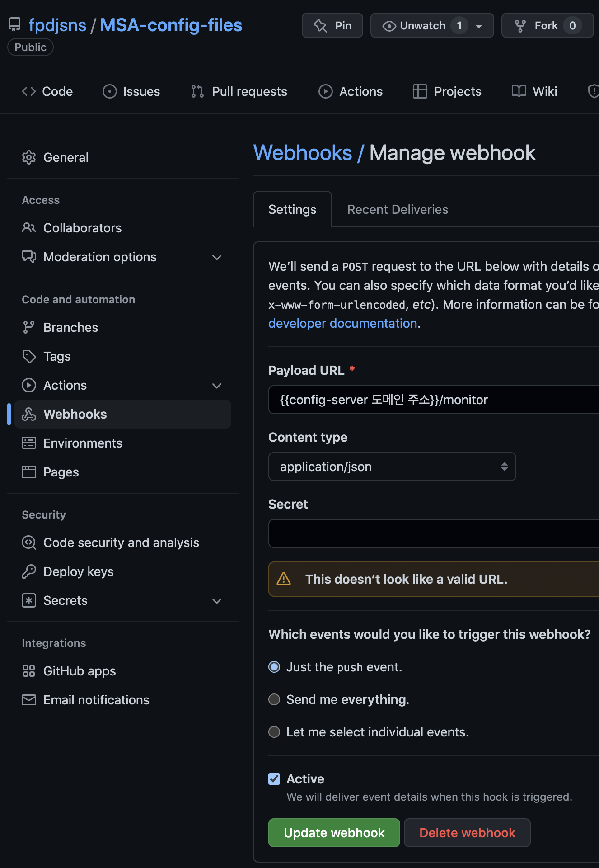Click the Unwatch count badge
This screenshot has width=599, height=868.
pos(459,26)
